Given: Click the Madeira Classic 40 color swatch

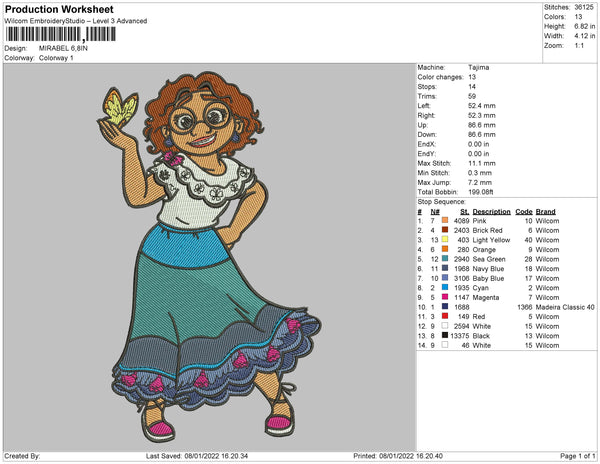Looking at the screenshot, I should (x=445, y=307).
